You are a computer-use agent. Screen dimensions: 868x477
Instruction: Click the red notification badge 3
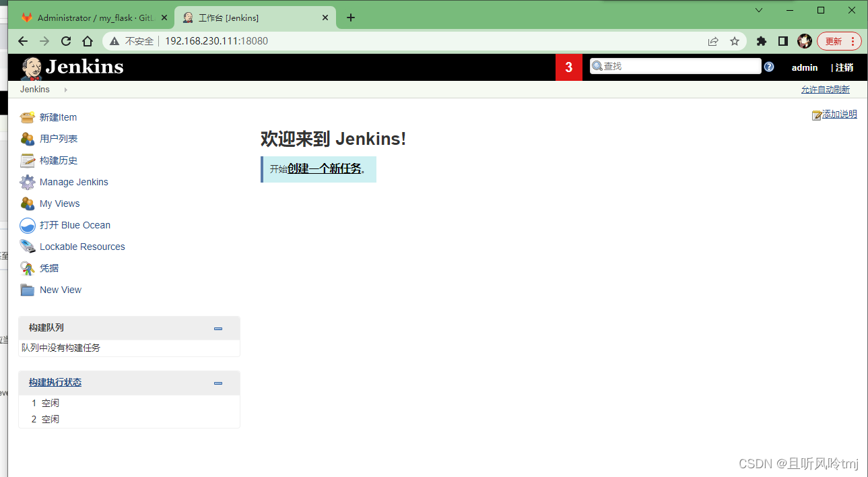(x=569, y=67)
